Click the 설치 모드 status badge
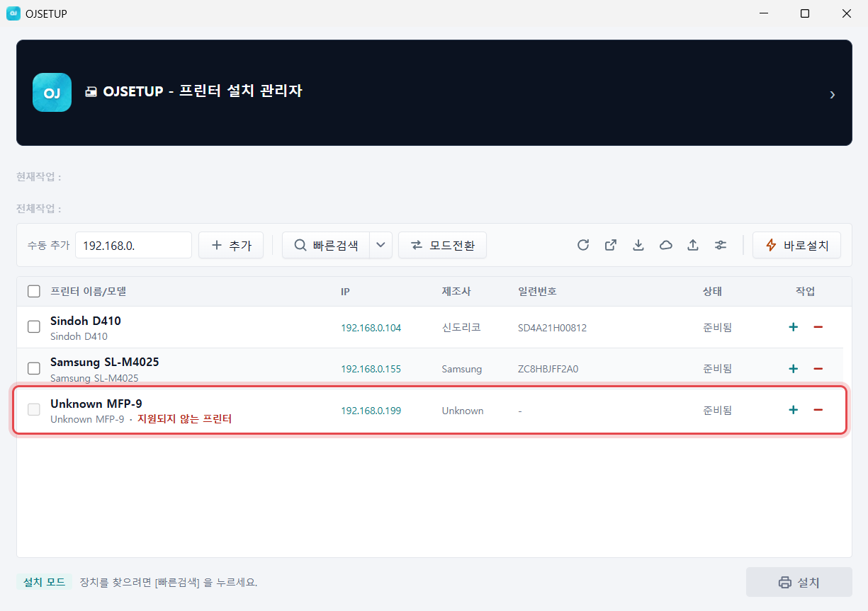Screen dimensions: 868x611 44,582
